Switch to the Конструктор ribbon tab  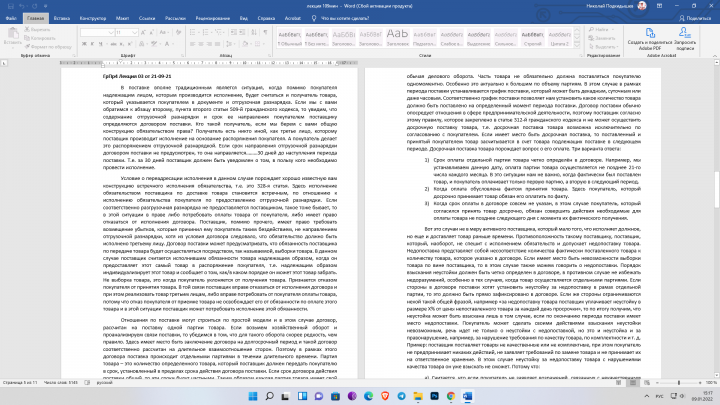point(93,18)
